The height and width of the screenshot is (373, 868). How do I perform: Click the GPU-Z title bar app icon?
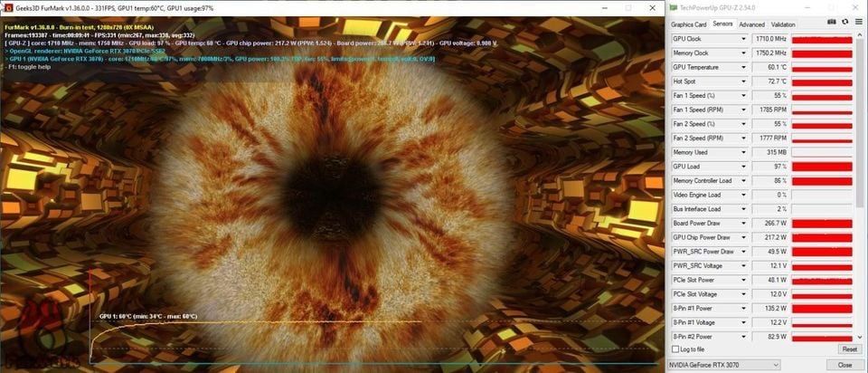(x=673, y=8)
